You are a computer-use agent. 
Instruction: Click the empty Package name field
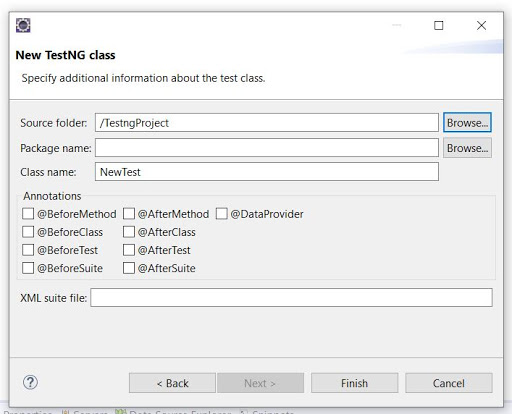pyautogui.click(x=267, y=148)
